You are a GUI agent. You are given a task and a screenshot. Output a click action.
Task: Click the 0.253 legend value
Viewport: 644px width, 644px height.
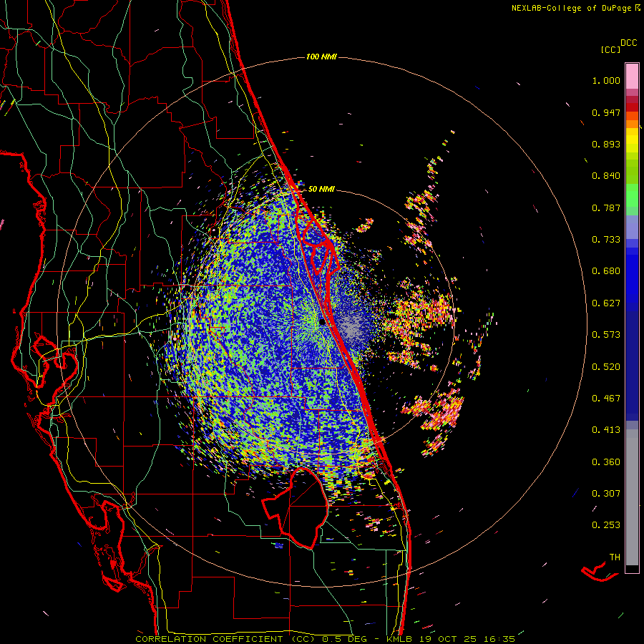606,525
